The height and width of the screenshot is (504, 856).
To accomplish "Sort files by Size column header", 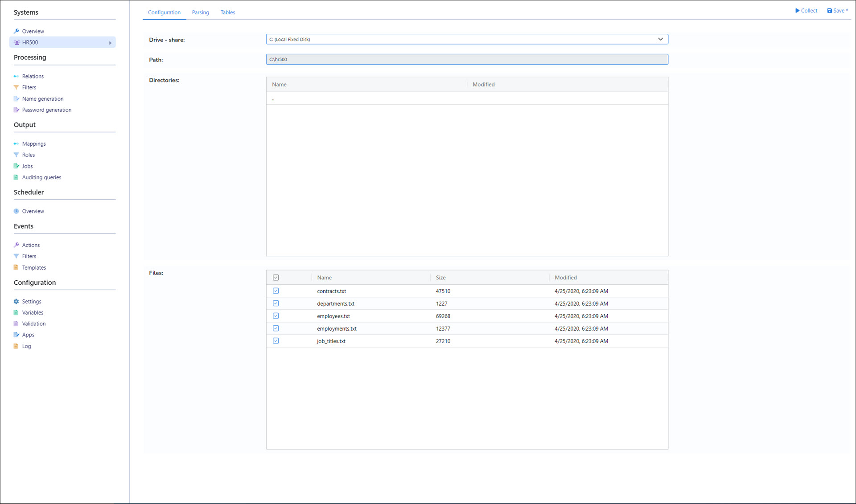I will click(440, 278).
